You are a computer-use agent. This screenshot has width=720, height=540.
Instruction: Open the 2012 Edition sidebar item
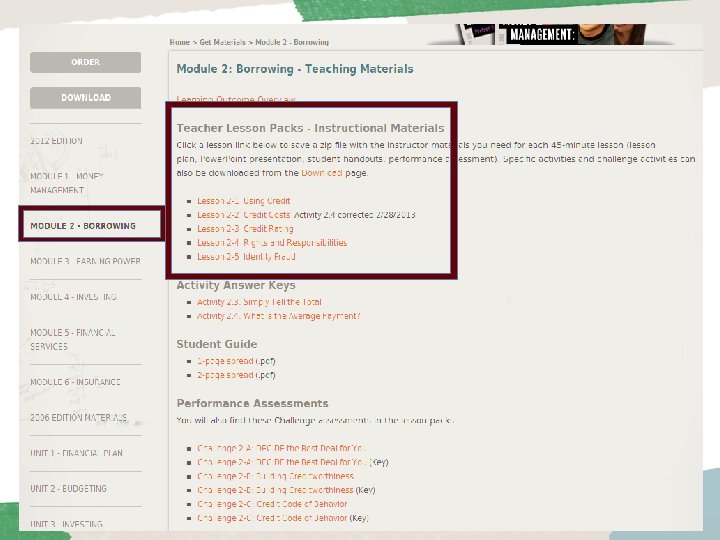[x=56, y=141]
